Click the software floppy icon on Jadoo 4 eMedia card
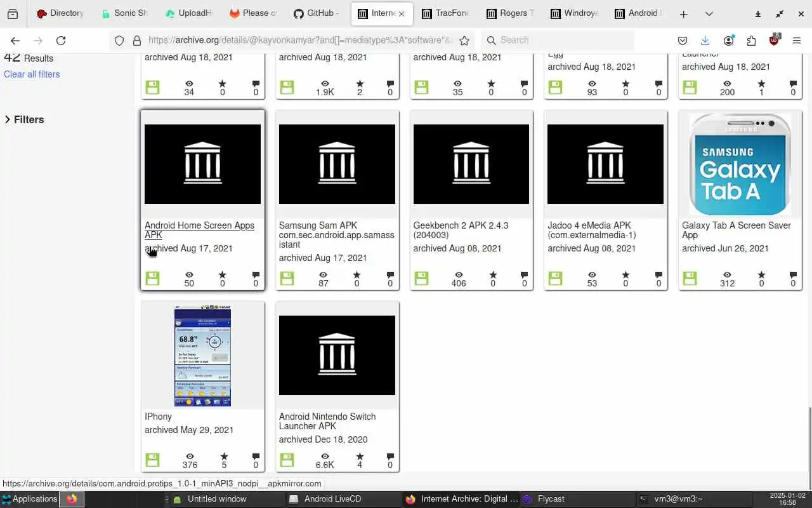Image resolution: width=812 pixels, height=508 pixels. (555, 278)
